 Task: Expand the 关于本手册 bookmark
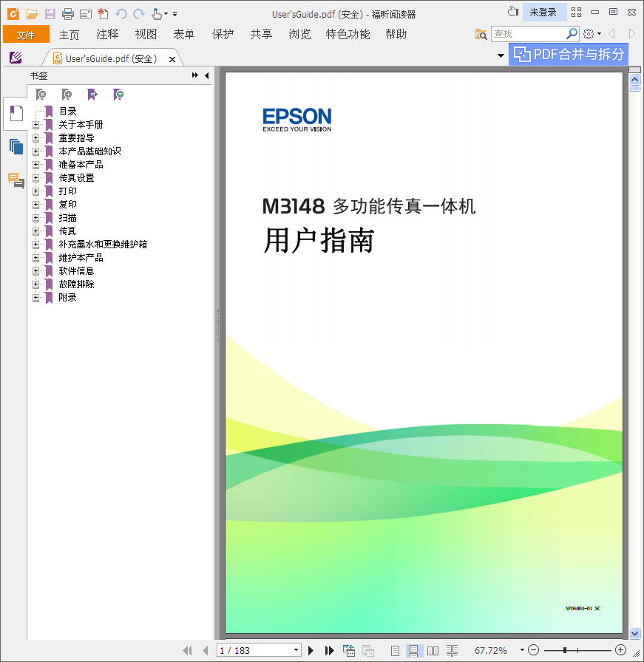[x=36, y=125]
